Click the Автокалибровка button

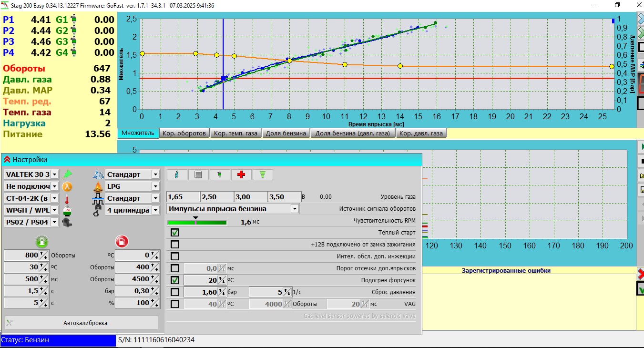click(82, 323)
